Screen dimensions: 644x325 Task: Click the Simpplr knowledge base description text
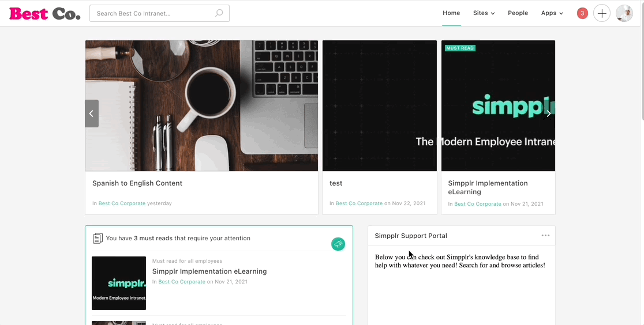[x=460, y=262]
